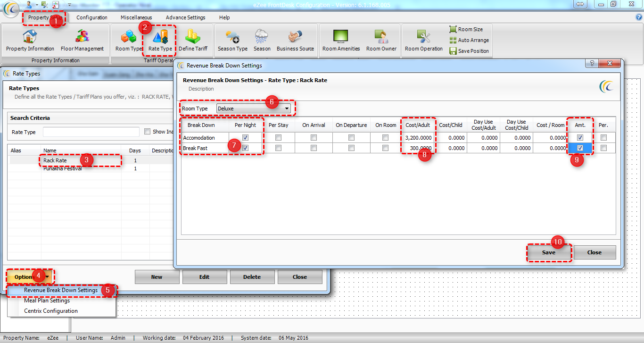Click the tools icon in quick access toolbar
644x343 pixels.
pos(44,4)
